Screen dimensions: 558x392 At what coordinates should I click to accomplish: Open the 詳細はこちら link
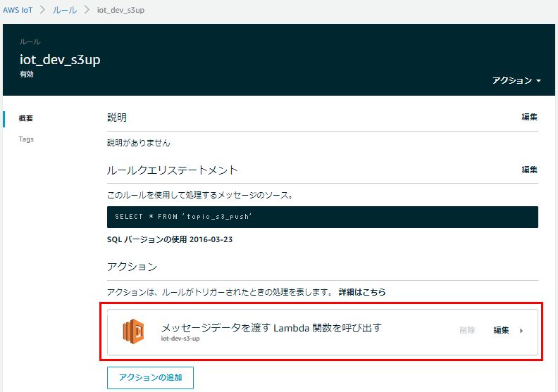pyautogui.click(x=362, y=292)
